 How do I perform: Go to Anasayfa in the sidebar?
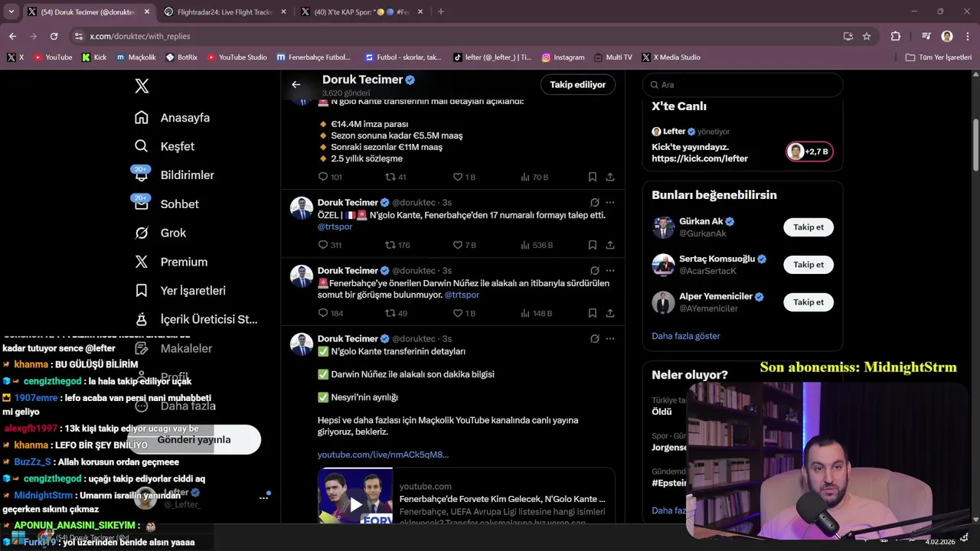click(172, 118)
